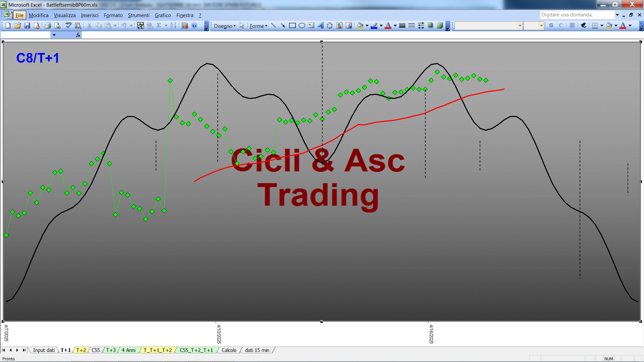Image resolution: width=644 pixels, height=362 pixels.
Task: Insert Picture from file icon
Action: coord(349,25)
